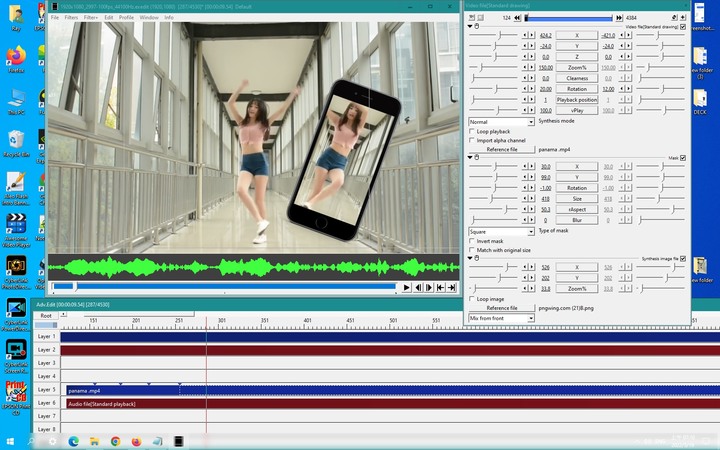
Task: Jump to the last frame in the preview
Action: (452, 287)
